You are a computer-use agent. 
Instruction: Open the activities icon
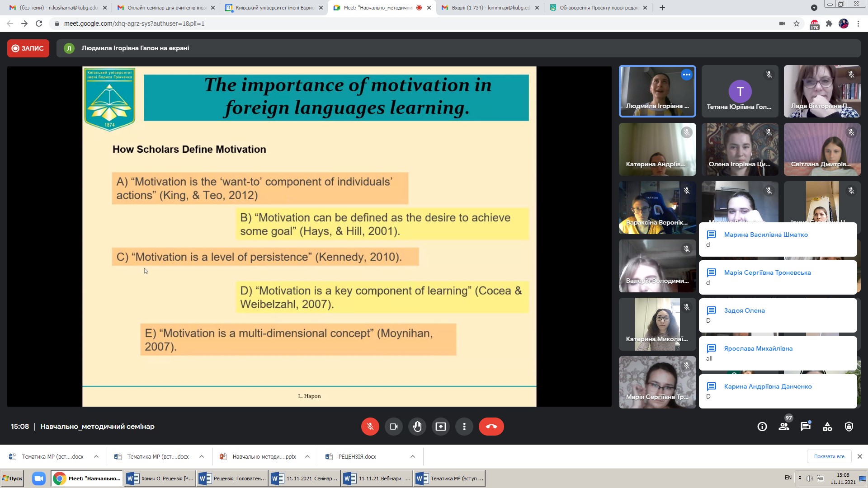click(x=827, y=427)
